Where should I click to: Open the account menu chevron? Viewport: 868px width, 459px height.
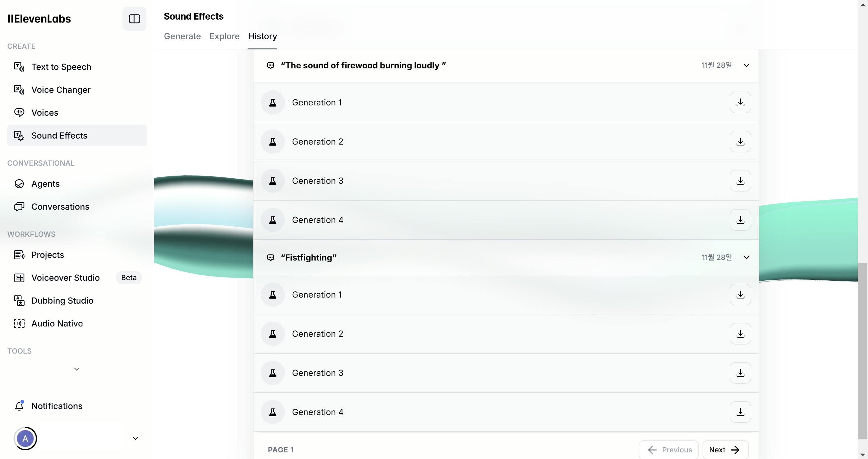135,439
